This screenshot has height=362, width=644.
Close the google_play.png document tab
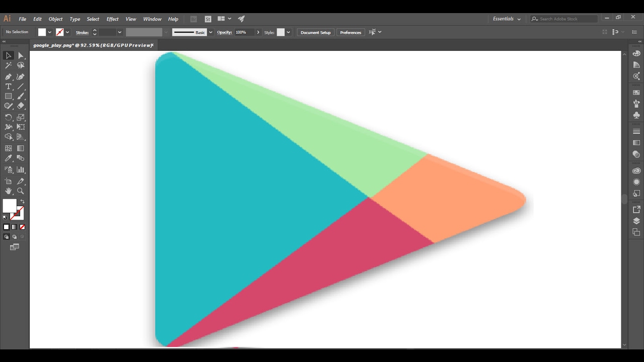point(152,45)
